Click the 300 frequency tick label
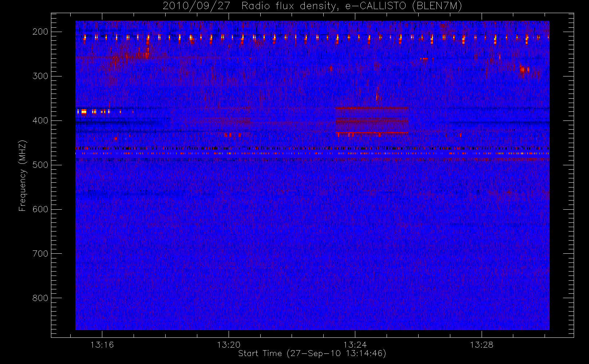 [40, 76]
